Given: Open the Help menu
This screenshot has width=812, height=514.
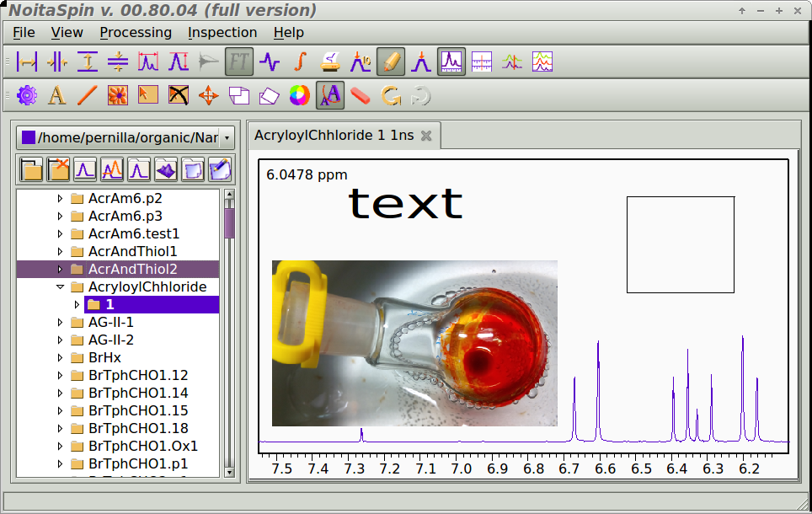Looking at the screenshot, I should point(288,33).
